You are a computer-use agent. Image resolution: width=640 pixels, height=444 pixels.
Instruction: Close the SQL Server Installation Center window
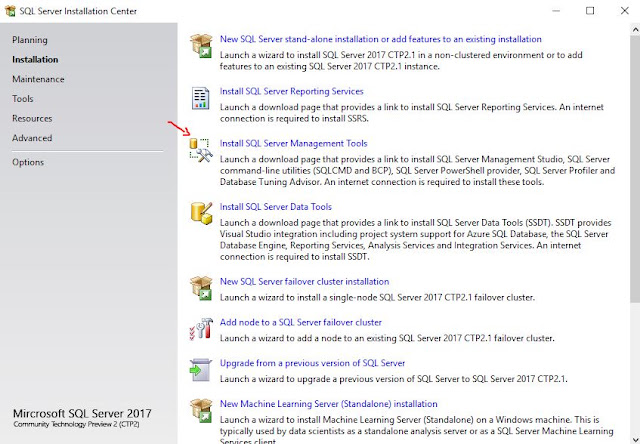[624, 11]
